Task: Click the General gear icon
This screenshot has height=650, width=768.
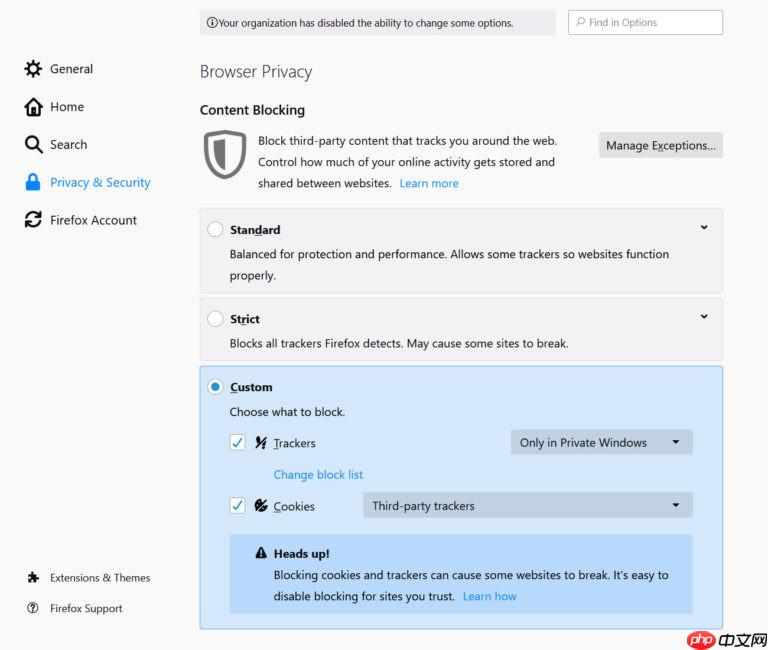Action: 33,69
